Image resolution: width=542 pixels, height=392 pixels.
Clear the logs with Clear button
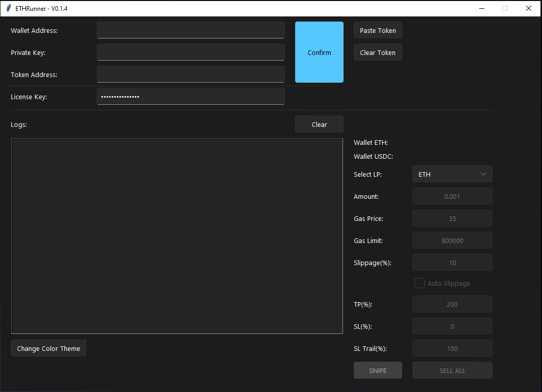pyautogui.click(x=319, y=124)
